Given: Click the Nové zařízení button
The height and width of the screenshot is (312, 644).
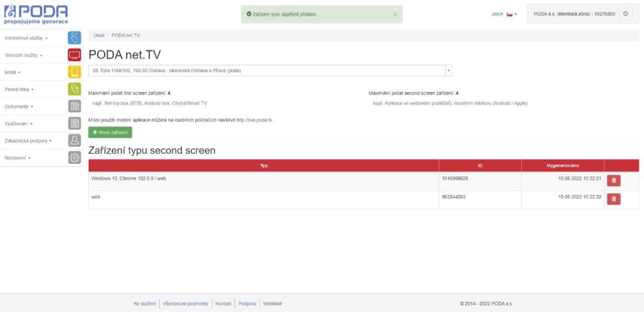Looking at the screenshot, I should pyautogui.click(x=110, y=133).
